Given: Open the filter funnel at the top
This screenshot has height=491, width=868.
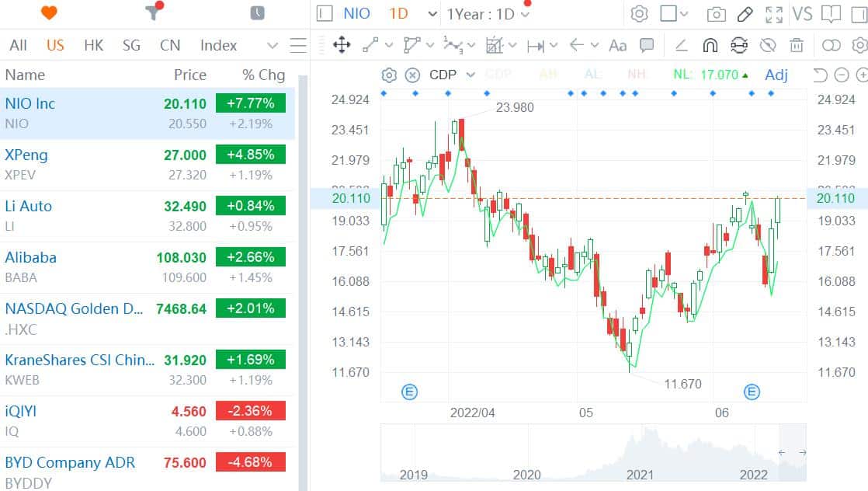Looking at the screenshot, I should pyautogui.click(x=151, y=12).
